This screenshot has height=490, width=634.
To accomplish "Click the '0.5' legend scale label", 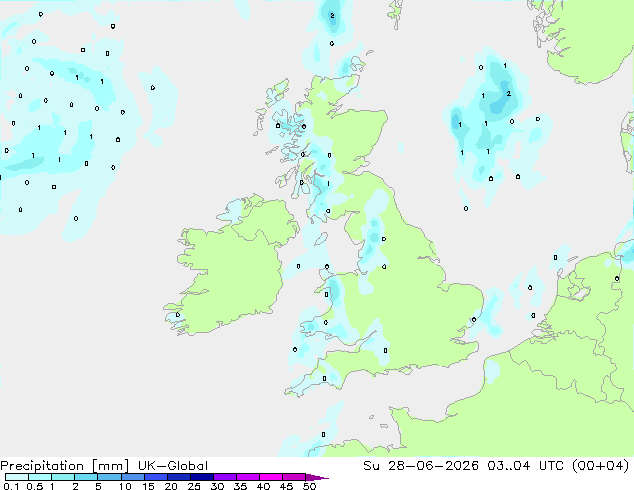I will (34, 486).
